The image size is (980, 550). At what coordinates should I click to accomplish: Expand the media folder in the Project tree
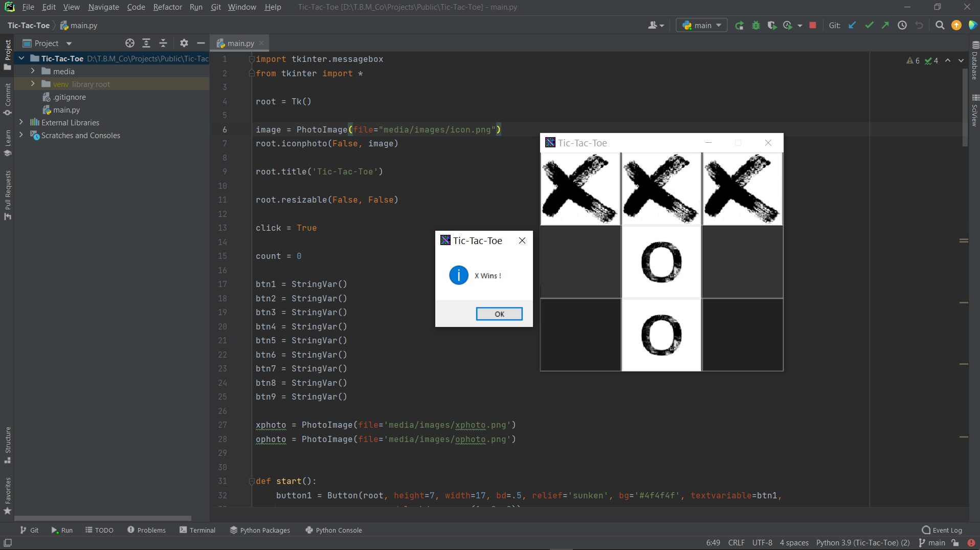coord(32,71)
